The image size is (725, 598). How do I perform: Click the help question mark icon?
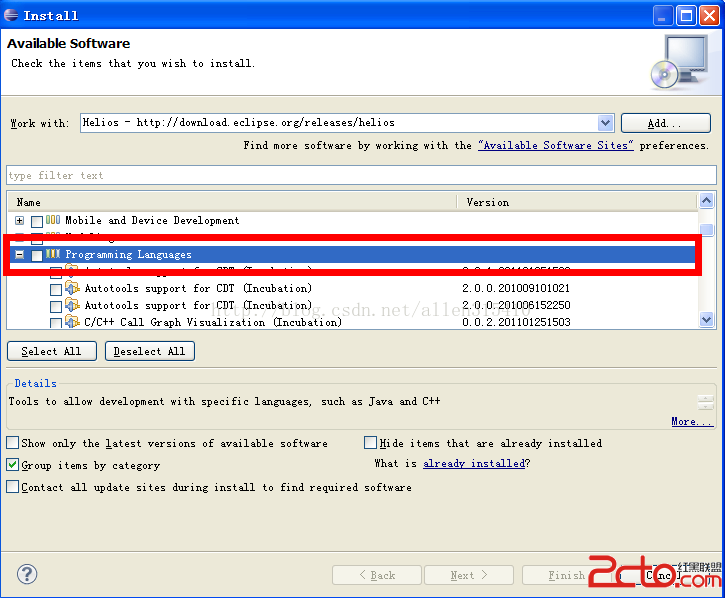(x=27, y=574)
